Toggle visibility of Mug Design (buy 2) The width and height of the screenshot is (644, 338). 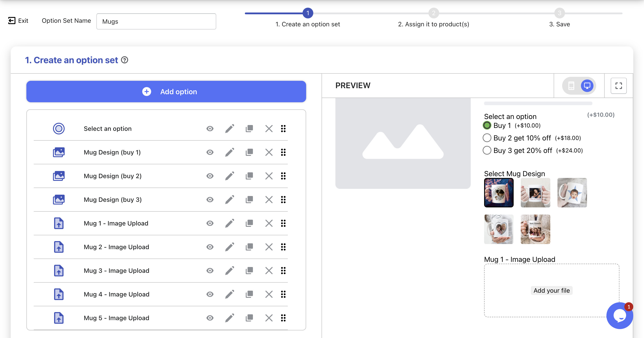[210, 176]
